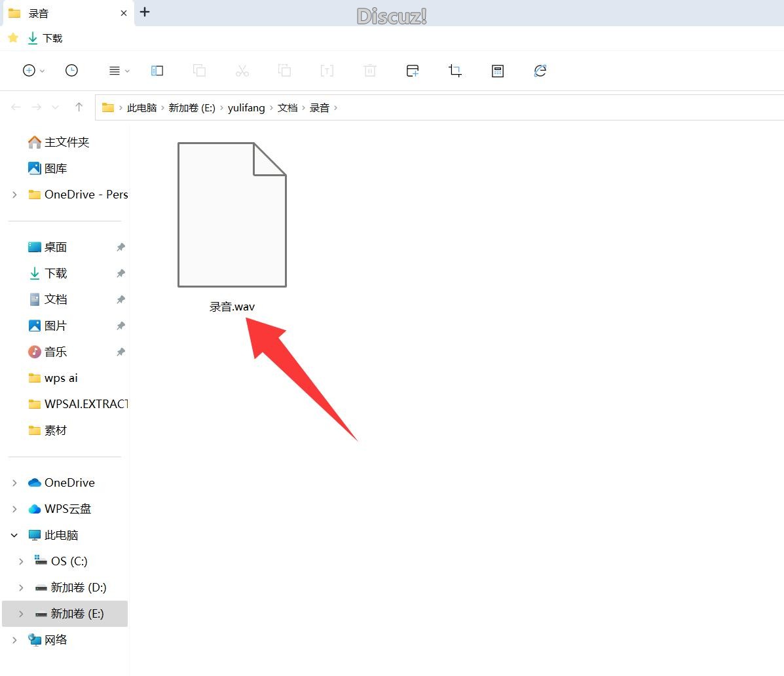The height and width of the screenshot is (676, 784).
Task: Collapse the 此电脑 tree node
Action: point(14,535)
